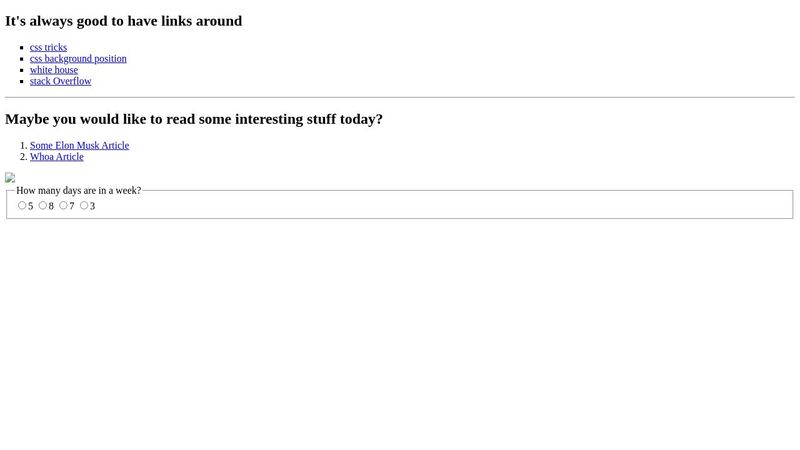Click the horizontal divider line between sections
The image size is (800, 450).
click(400, 97)
